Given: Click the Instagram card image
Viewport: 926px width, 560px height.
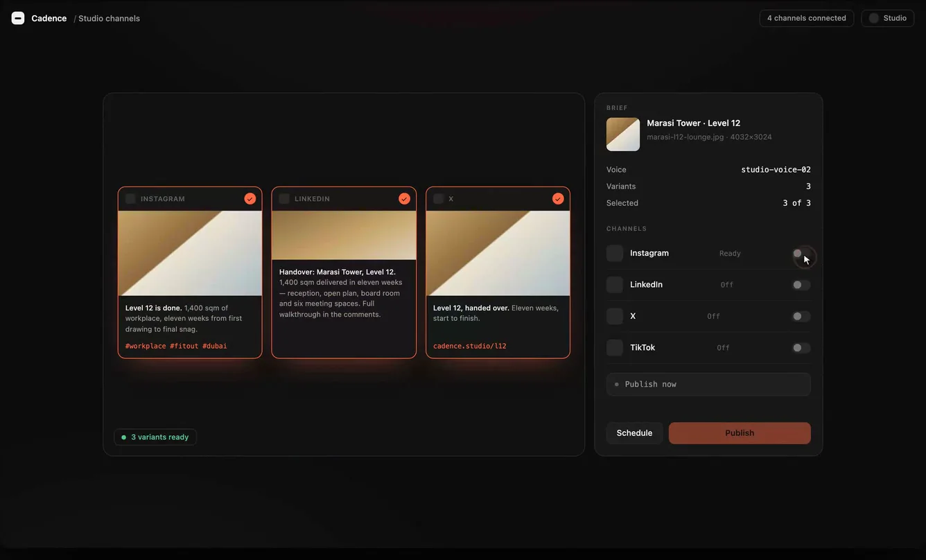Looking at the screenshot, I should click(190, 253).
